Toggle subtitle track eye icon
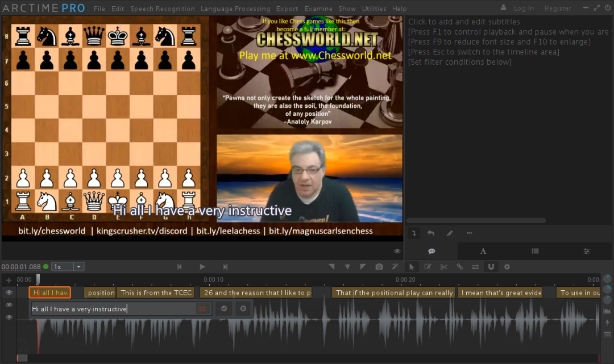The height and width of the screenshot is (364, 614). click(9, 292)
